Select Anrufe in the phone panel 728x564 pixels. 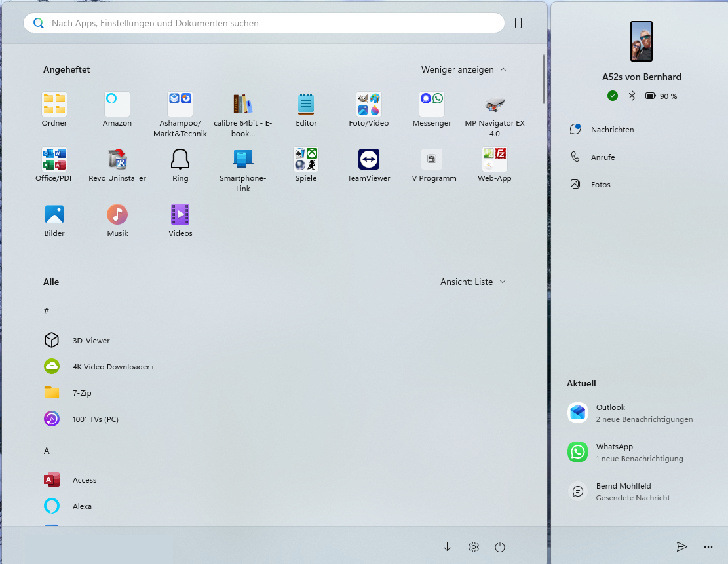[602, 157]
